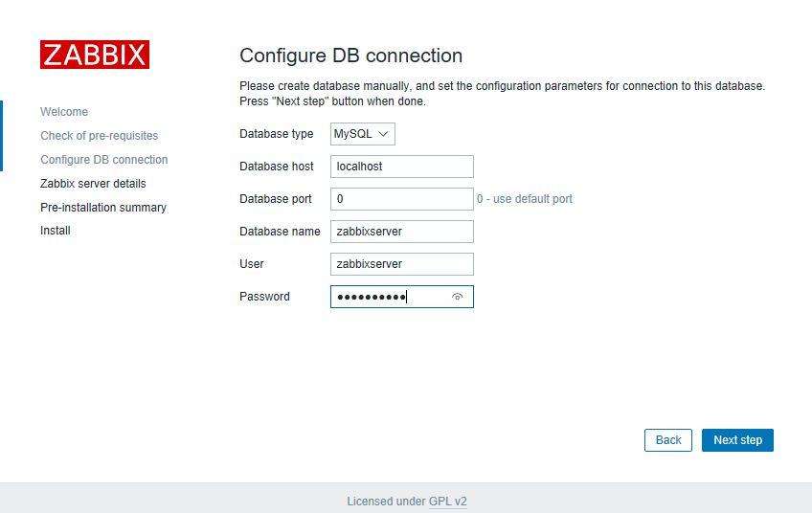Open the GPL v2 license link

pos(447,502)
